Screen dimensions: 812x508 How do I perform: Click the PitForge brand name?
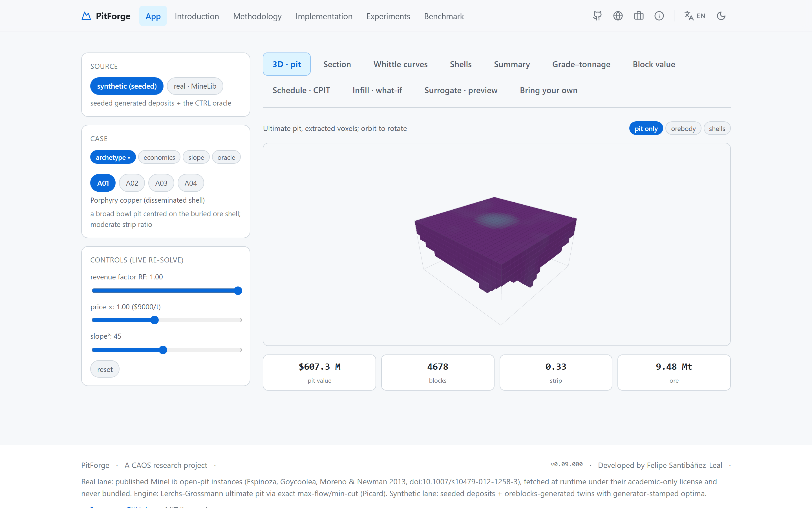tap(113, 16)
